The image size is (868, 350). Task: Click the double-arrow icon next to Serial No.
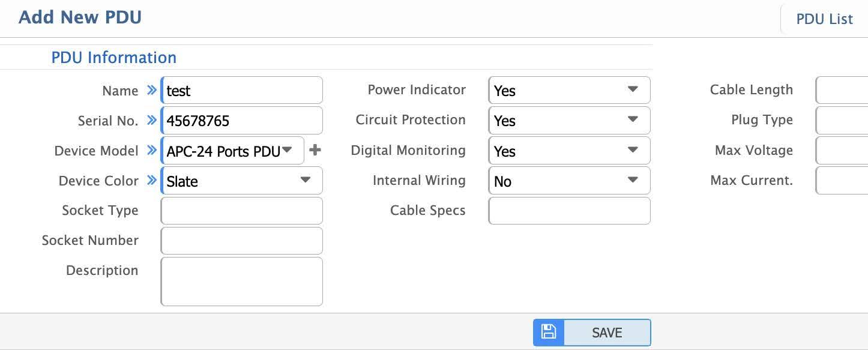(x=152, y=120)
